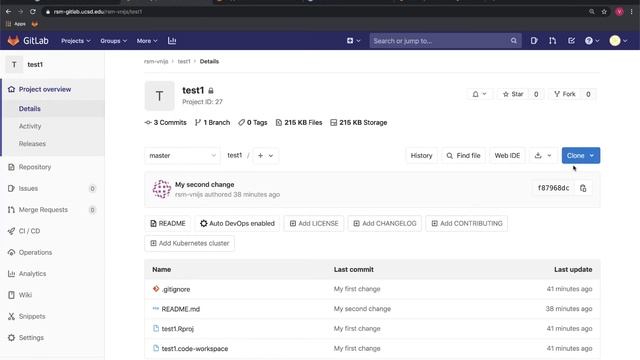Open Details in the sidebar
This screenshot has width=640, height=360.
29,109
